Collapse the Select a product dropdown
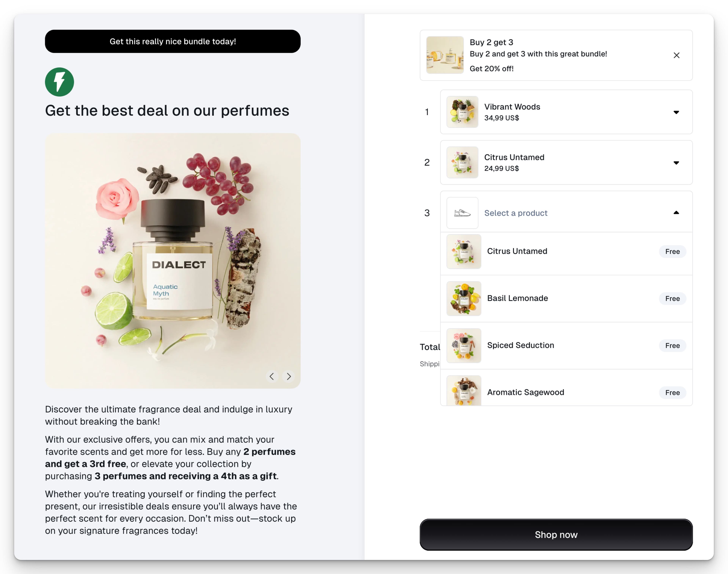Image resolution: width=728 pixels, height=574 pixels. (676, 213)
